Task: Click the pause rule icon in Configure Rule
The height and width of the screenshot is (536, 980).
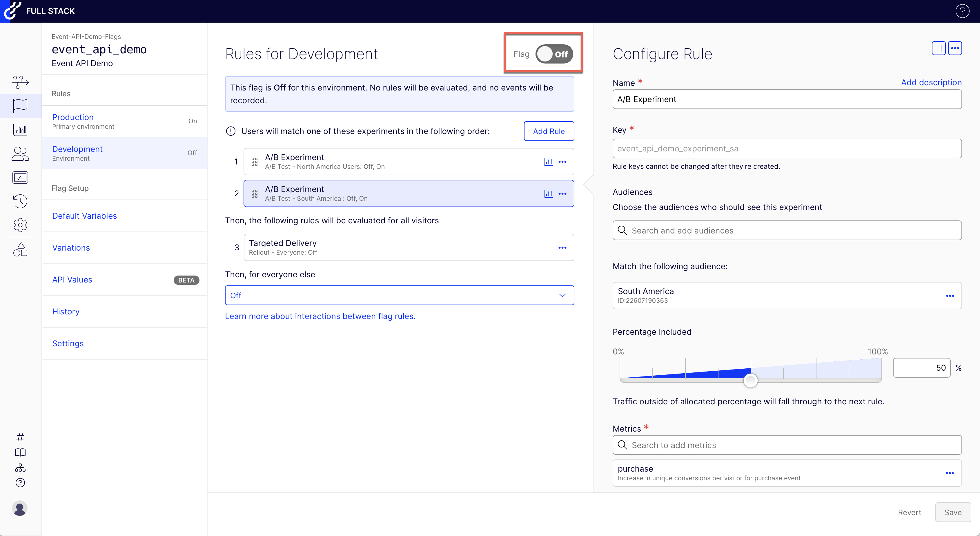Action: [938, 48]
